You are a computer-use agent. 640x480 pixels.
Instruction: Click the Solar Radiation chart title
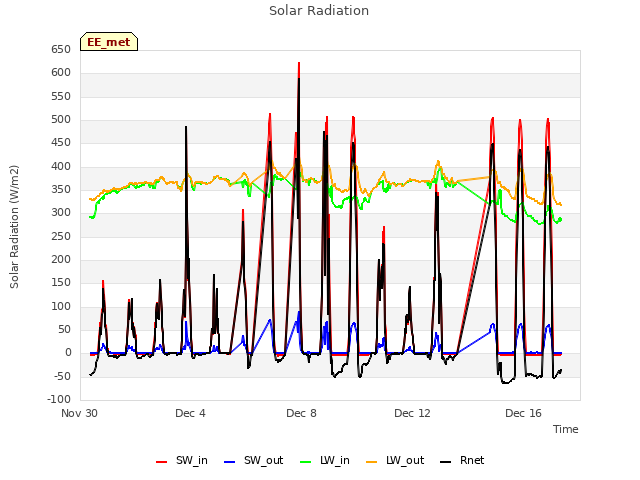point(319,11)
